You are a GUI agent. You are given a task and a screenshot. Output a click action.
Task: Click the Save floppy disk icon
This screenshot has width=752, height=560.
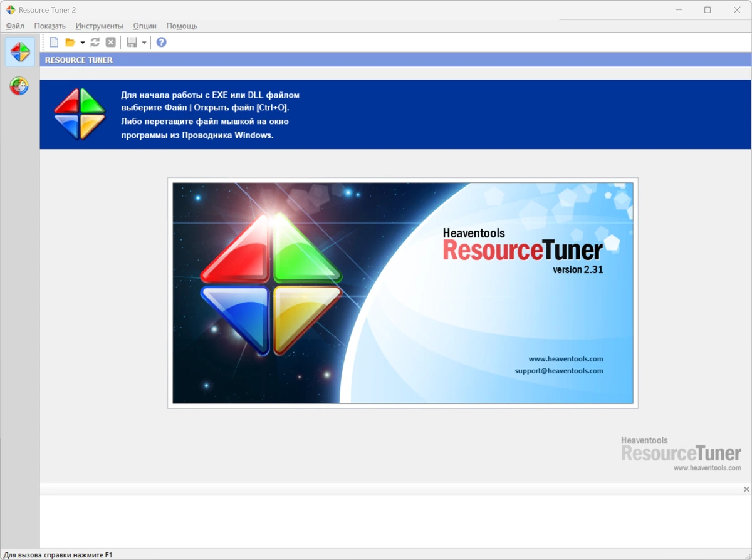click(x=132, y=42)
